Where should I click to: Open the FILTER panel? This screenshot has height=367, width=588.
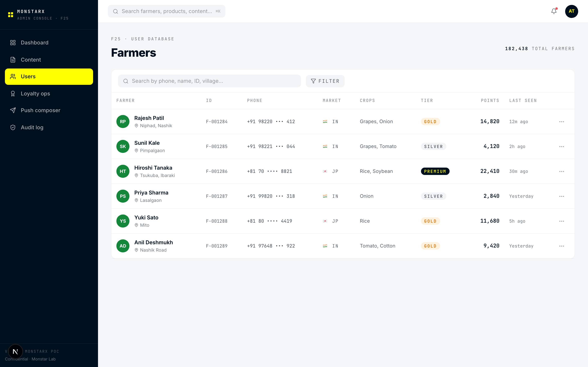[x=325, y=81]
